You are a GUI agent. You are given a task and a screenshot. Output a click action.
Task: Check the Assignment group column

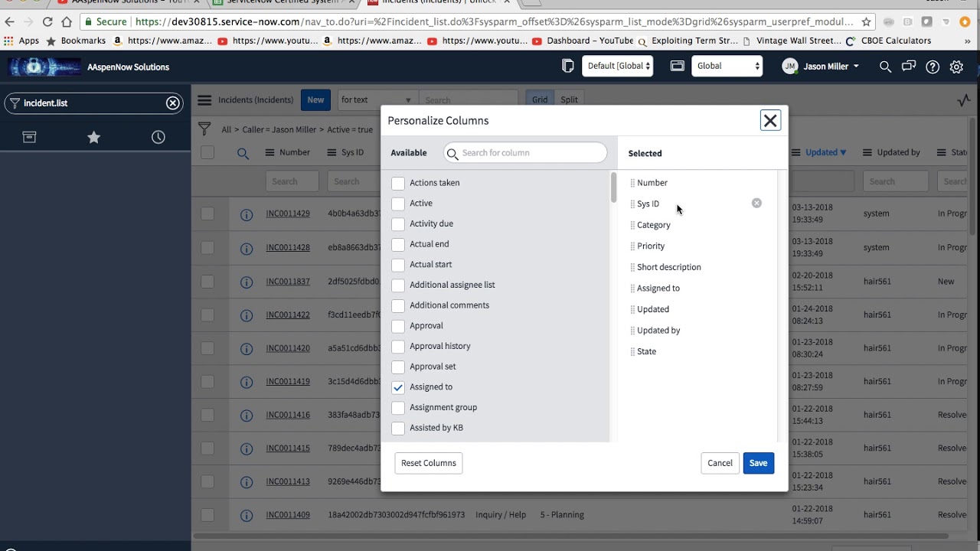(398, 408)
